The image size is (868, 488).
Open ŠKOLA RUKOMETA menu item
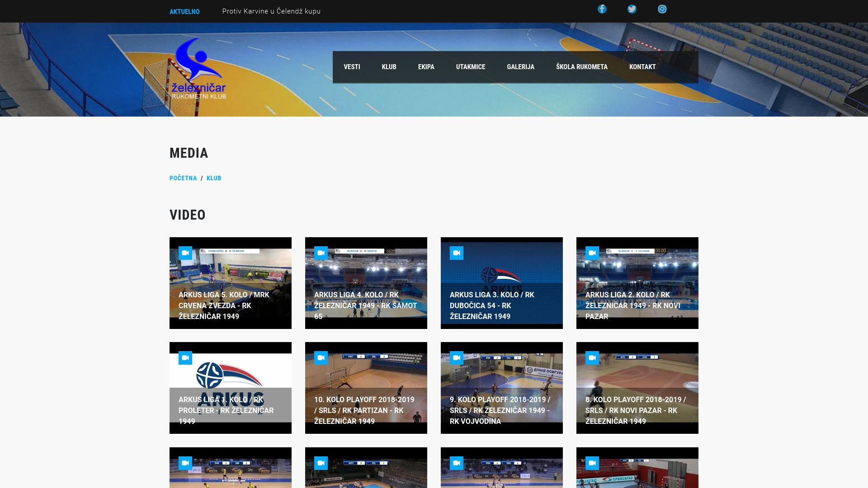[x=581, y=67]
